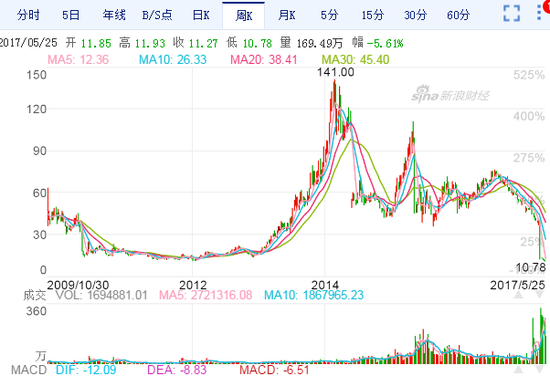The height and width of the screenshot is (376, 550).
Task: Click the high price 11.93 value
Action: click(x=150, y=43)
